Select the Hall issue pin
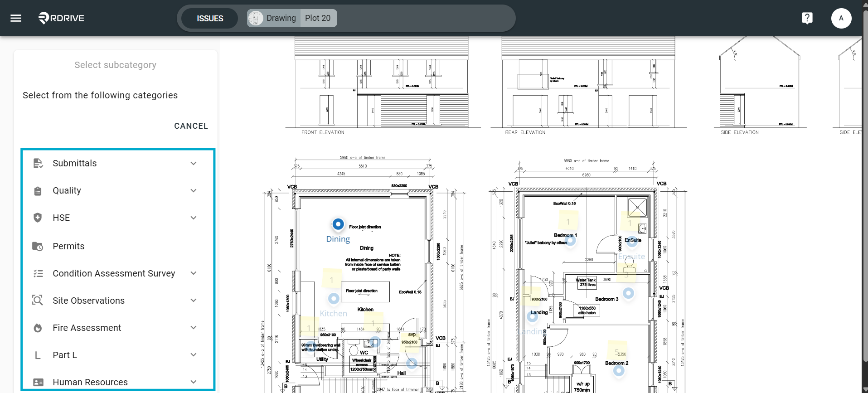 412,363
